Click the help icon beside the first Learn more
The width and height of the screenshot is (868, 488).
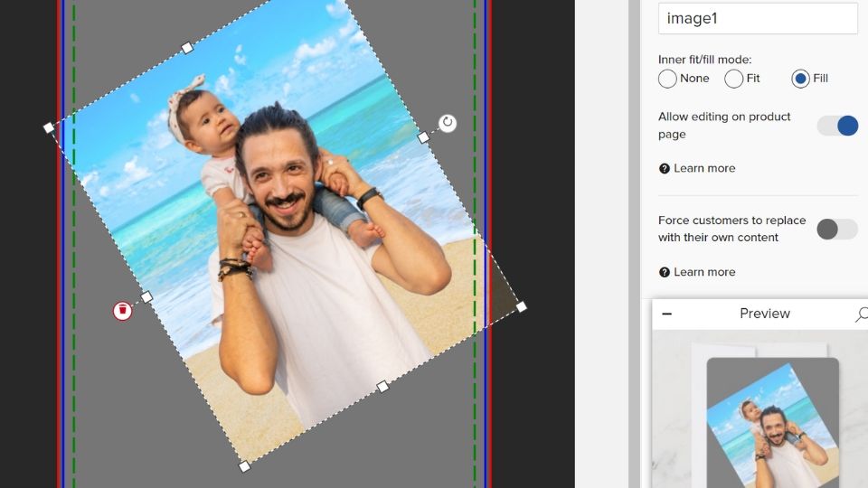coord(665,169)
